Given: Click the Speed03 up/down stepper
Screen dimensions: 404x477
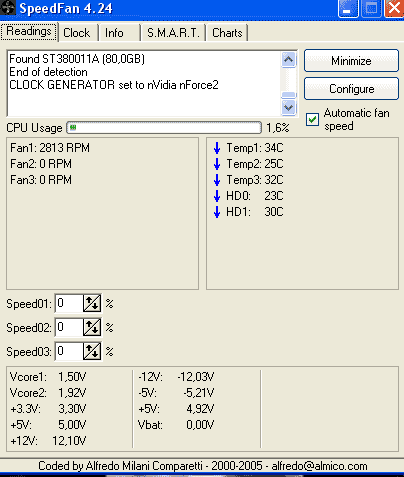Looking at the screenshot, I should 92,351.
